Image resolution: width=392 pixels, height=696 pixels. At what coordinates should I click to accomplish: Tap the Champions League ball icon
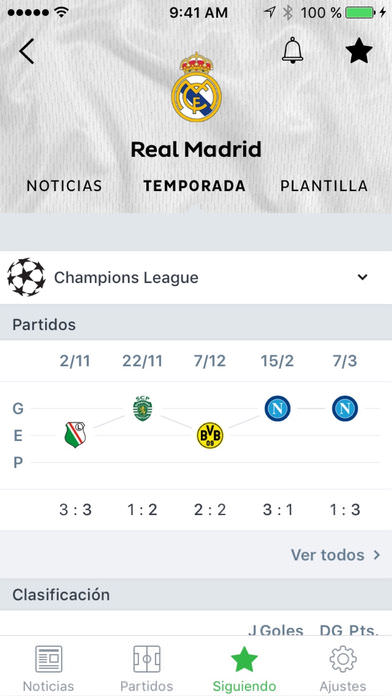click(x=26, y=277)
